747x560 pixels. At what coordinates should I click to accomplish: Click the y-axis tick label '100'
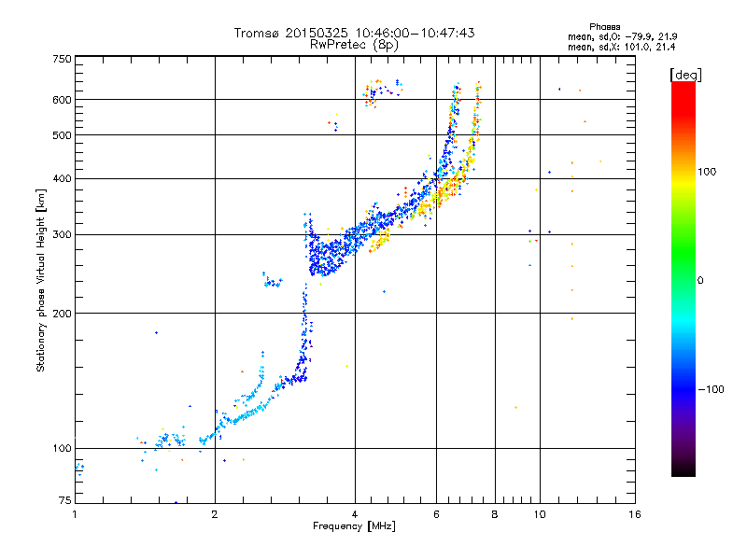[x=62, y=449]
